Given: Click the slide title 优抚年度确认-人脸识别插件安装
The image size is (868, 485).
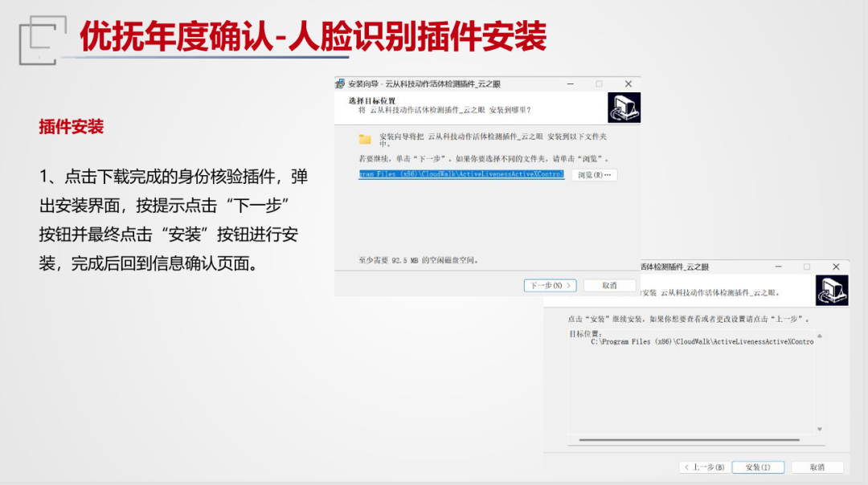Looking at the screenshot, I should pos(313,36).
